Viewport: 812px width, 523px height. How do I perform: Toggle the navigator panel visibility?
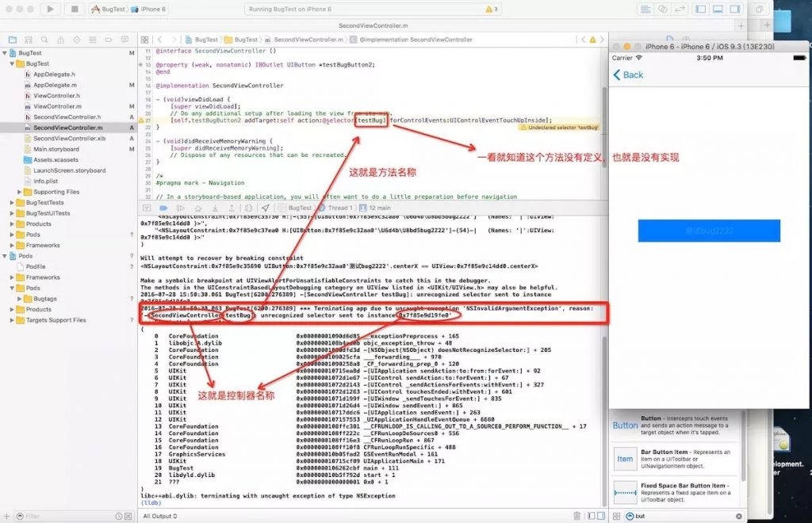coord(701,9)
